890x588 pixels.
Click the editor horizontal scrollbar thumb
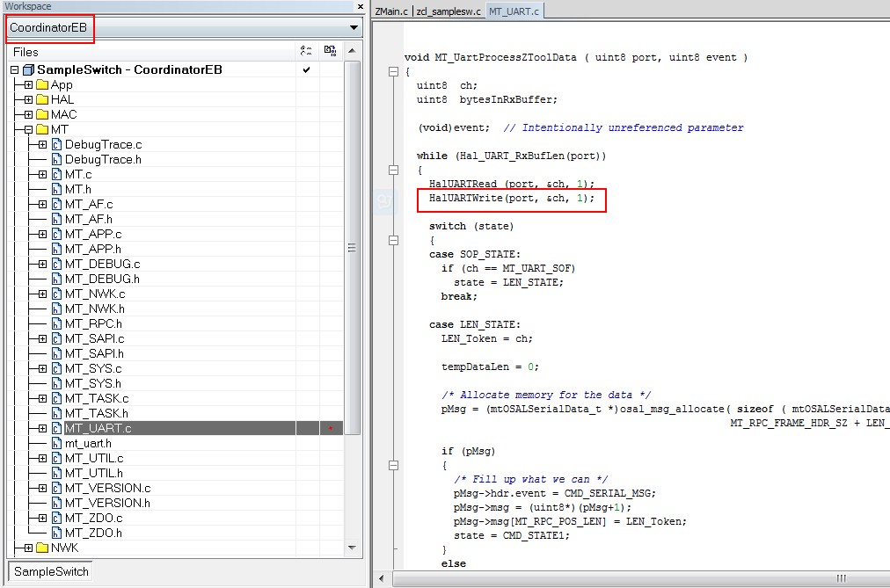[x=641, y=578]
